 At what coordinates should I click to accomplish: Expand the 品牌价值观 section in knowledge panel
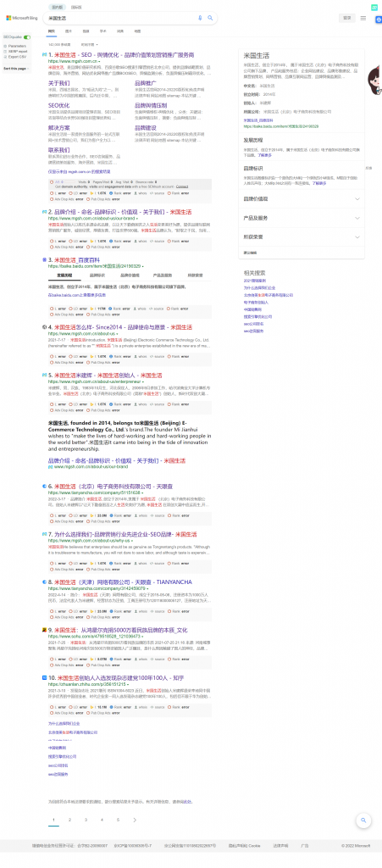coord(302,198)
